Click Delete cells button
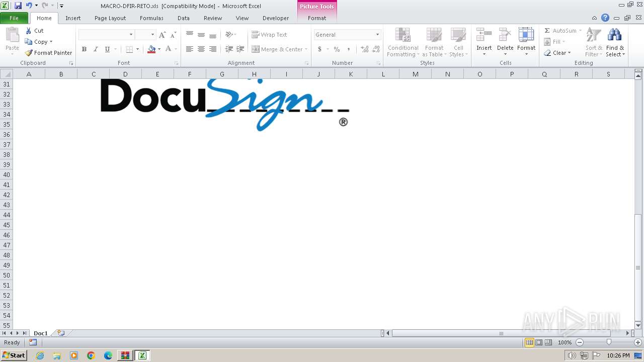Viewport: 644px width, 362px height. tap(505, 42)
